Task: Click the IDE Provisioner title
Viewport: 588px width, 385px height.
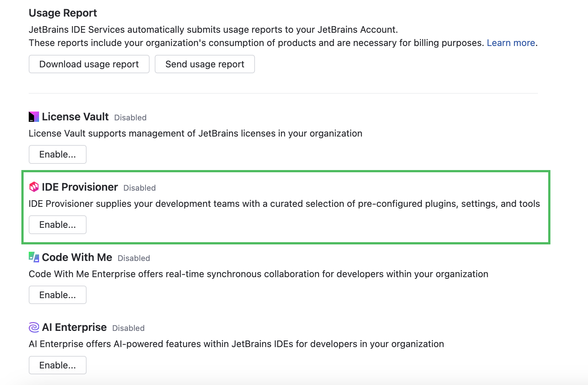Action: point(80,187)
